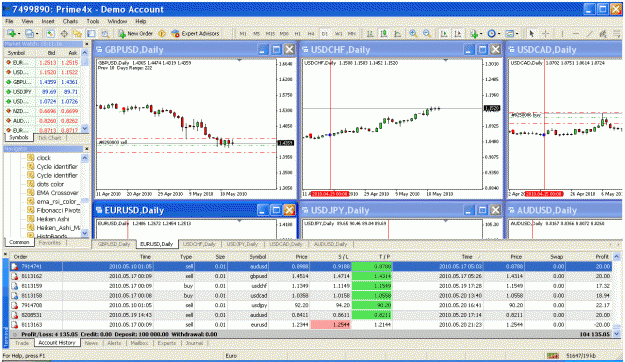Open the View menu

[27, 21]
